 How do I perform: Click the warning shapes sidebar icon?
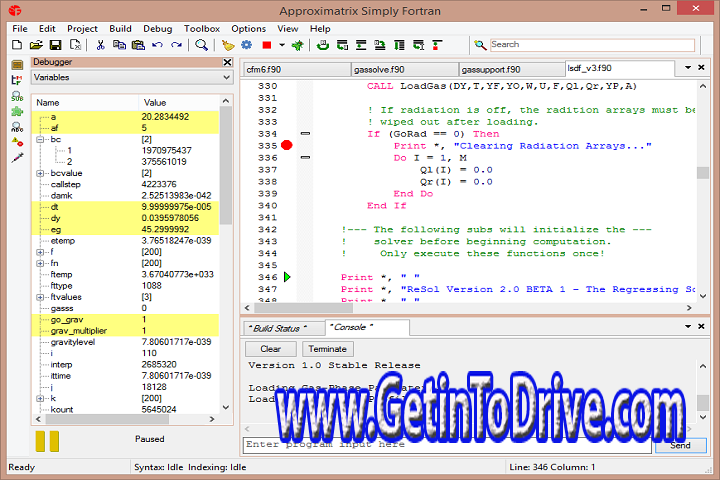17,142
